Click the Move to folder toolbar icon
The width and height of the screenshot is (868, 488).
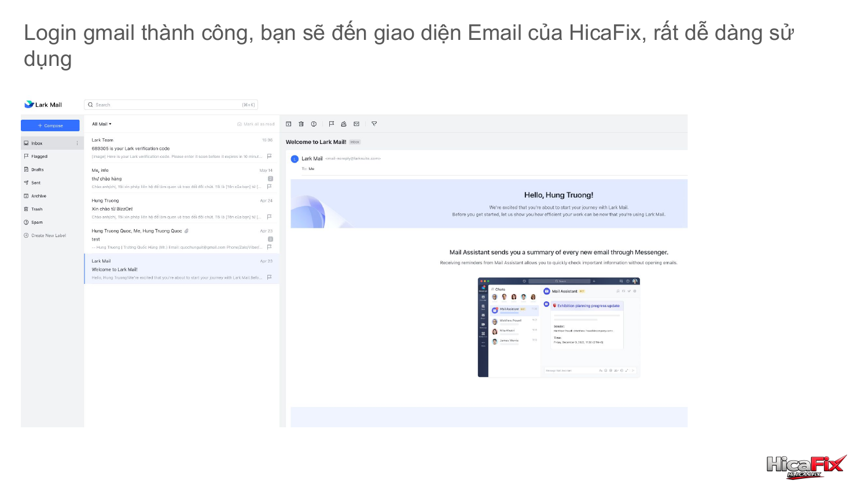(344, 124)
